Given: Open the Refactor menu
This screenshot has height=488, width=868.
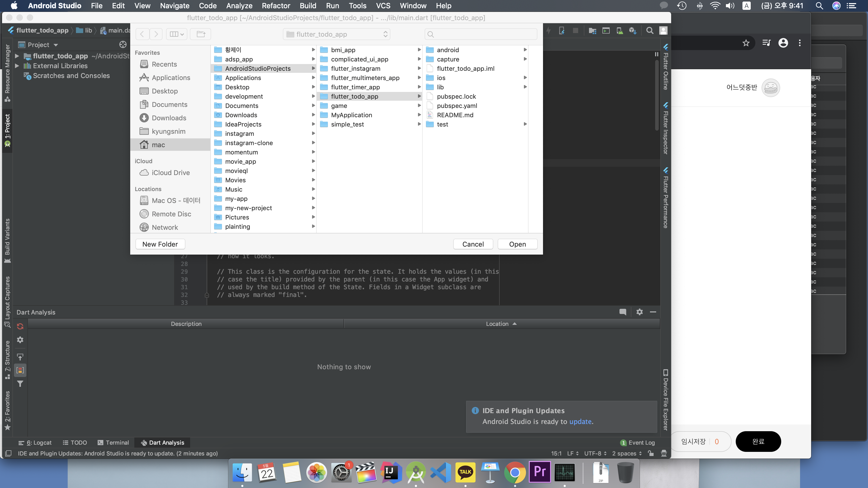Looking at the screenshot, I should pyautogui.click(x=276, y=6).
